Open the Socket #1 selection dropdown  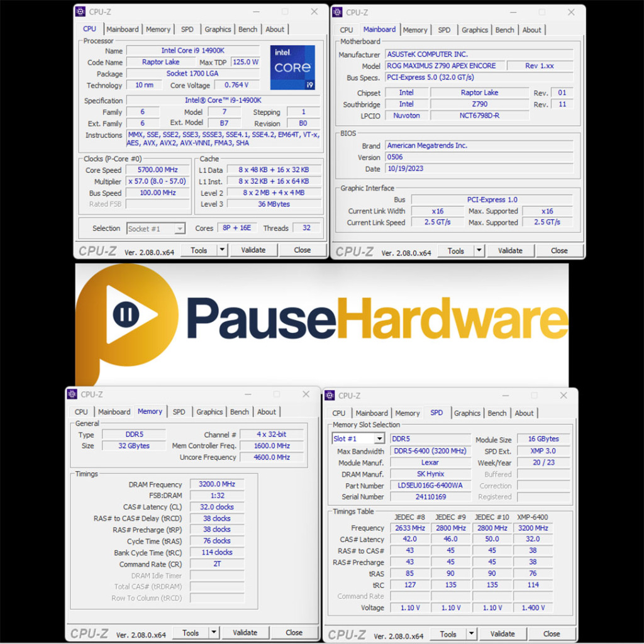click(156, 229)
